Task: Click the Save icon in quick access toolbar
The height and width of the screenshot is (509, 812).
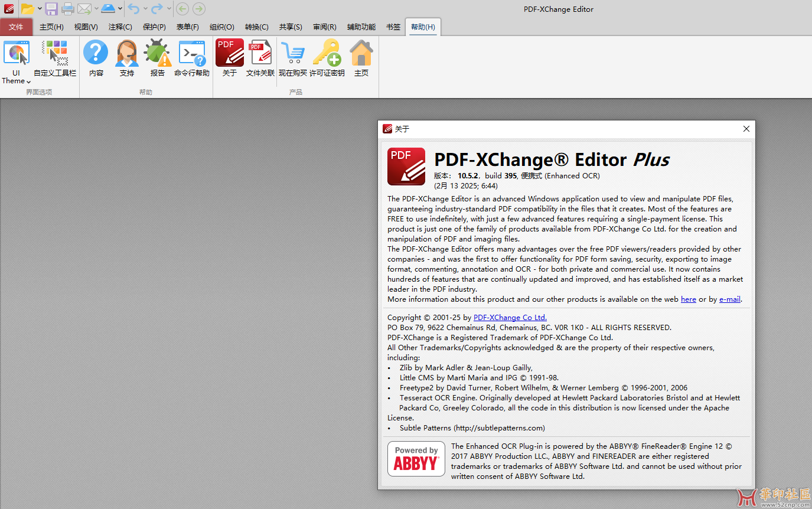Action: click(x=51, y=9)
